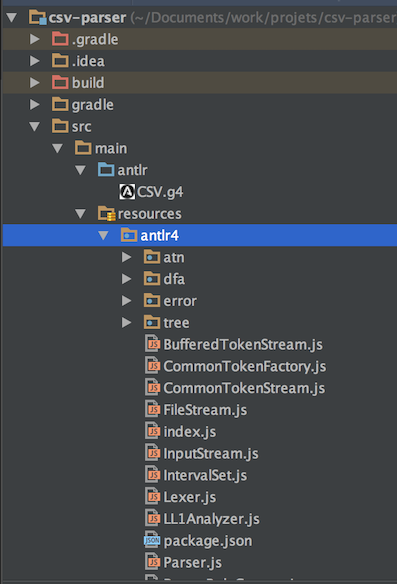Expand the .gradle folder arrow
This screenshot has width=397, height=584.
[x=35, y=39]
